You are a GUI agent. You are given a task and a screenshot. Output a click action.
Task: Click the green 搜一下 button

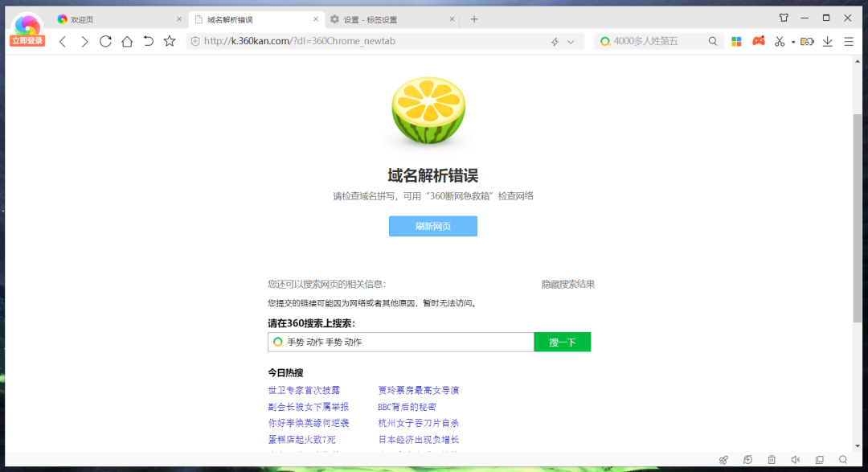[563, 342]
